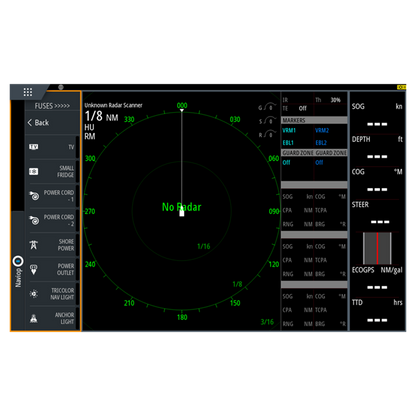Toggle the TRICOLOR NAV LIGHT switch
The image size is (416, 416).
pos(77,294)
